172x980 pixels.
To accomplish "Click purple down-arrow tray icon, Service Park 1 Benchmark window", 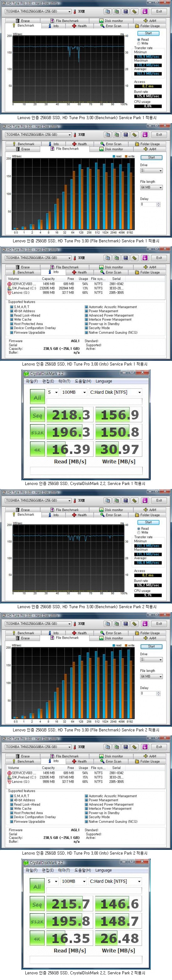I will (145, 11).
